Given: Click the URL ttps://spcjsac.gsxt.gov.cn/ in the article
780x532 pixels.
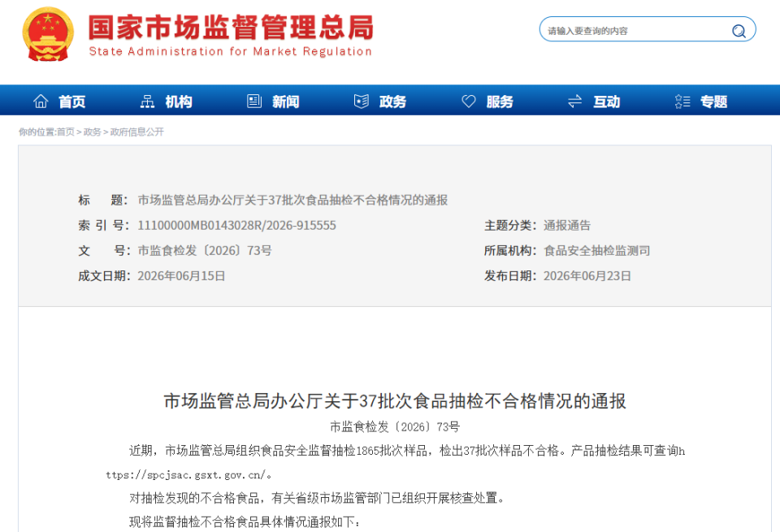Looking at the screenshot, I should 185,475.
